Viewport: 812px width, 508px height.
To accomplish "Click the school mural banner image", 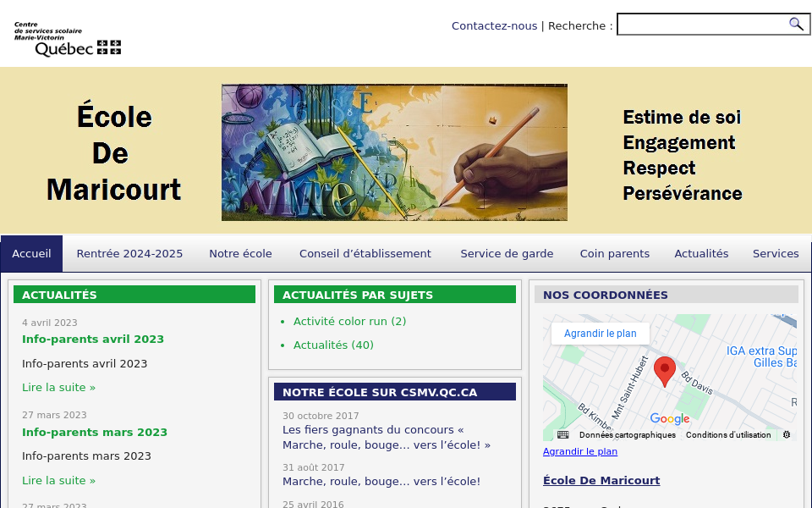I will (394, 152).
